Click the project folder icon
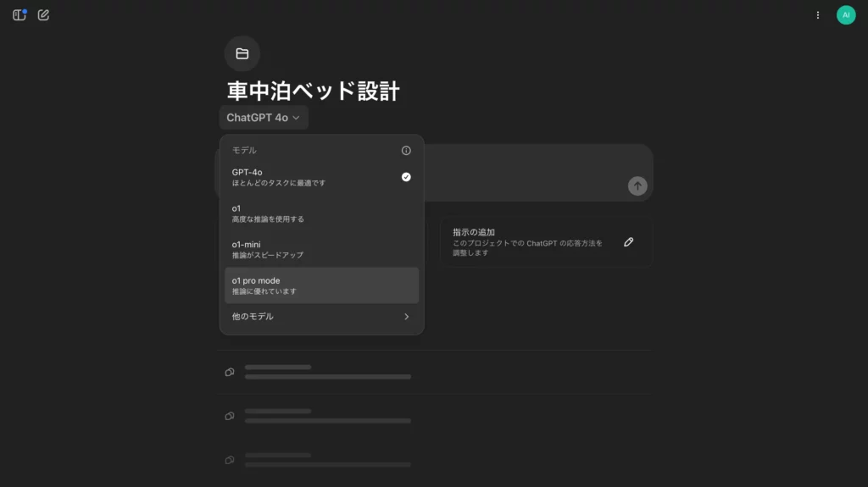This screenshot has width=868, height=487. [242, 53]
